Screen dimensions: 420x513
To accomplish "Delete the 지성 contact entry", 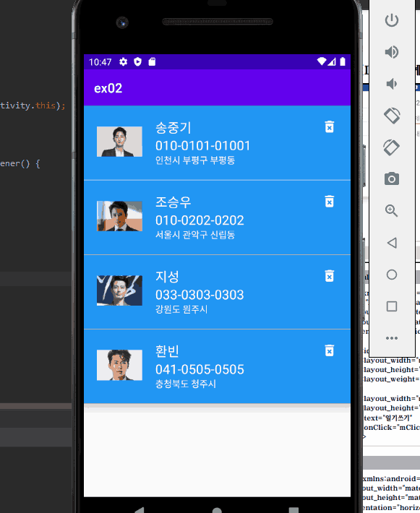I will point(330,276).
